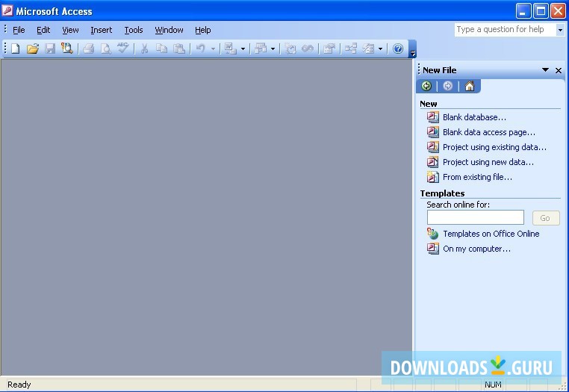Click the Properties toolbar icon
The height and width of the screenshot is (392, 569).
pyautogui.click(x=329, y=49)
